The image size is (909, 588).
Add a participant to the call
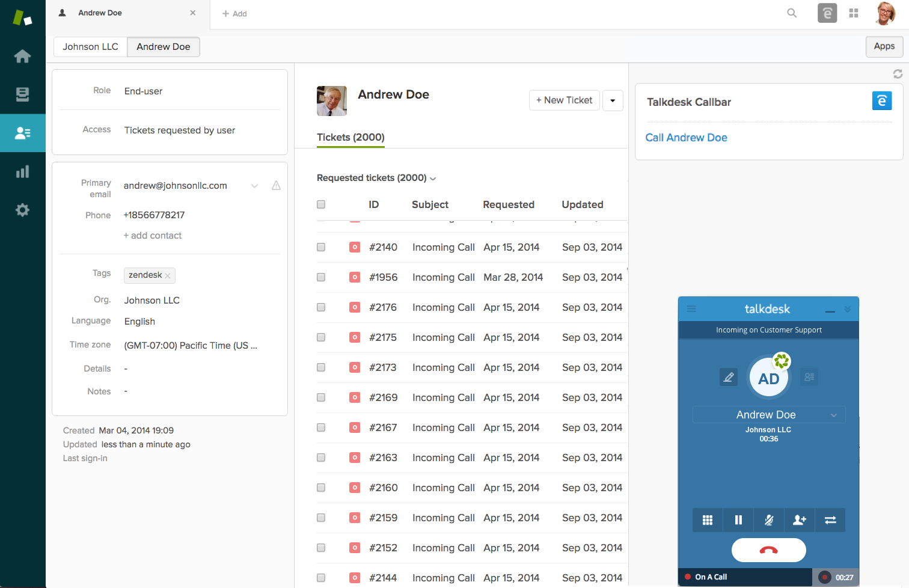click(799, 520)
